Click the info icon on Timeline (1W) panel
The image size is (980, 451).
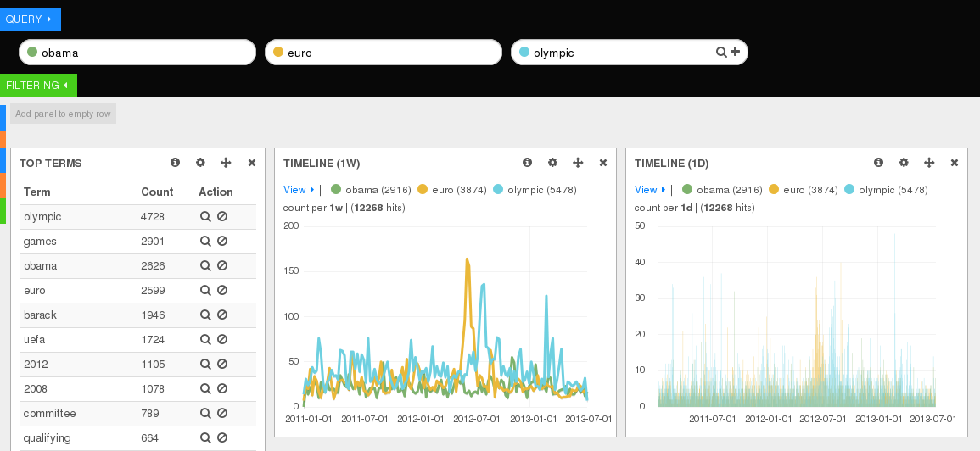tap(527, 163)
